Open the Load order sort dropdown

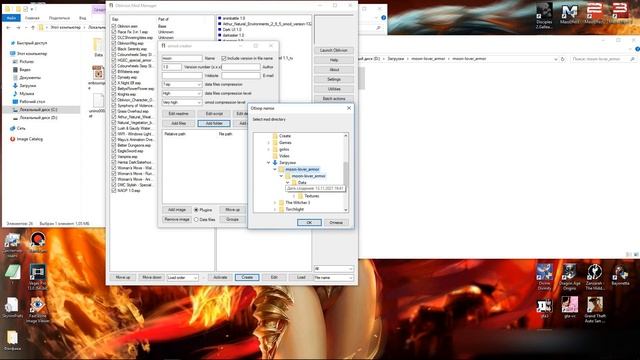[x=182, y=278]
